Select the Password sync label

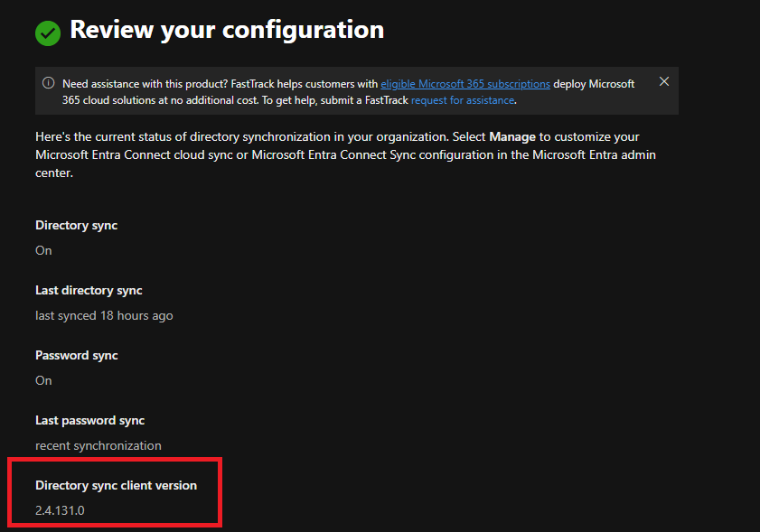click(x=77, y=355)
